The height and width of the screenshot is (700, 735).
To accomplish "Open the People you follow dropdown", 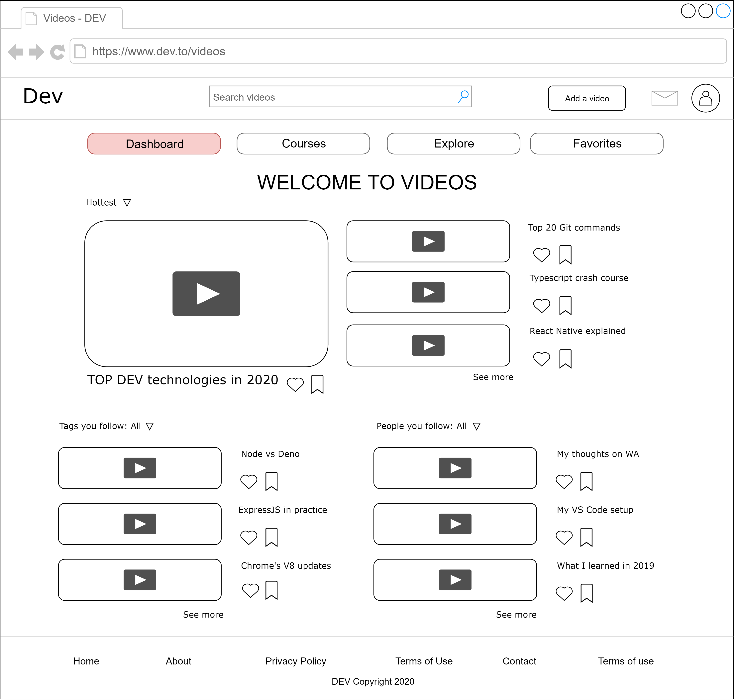I will tap(477, 427).
